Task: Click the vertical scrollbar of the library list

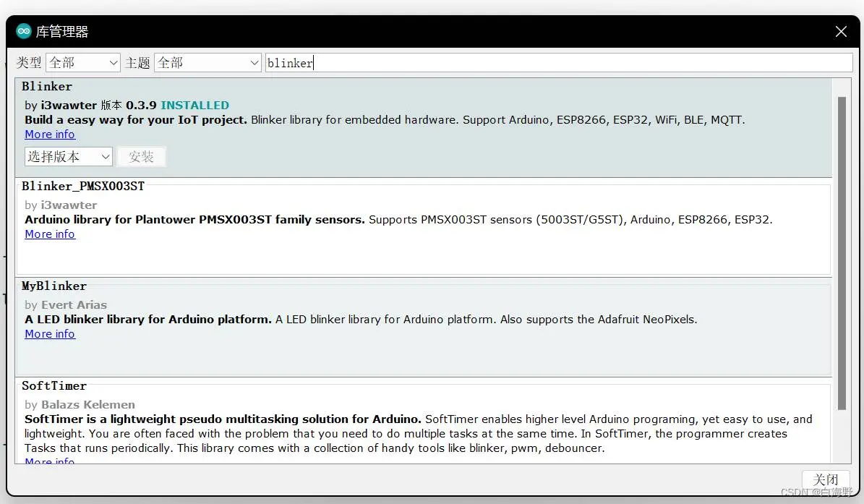Action: (x=842, y=253)
